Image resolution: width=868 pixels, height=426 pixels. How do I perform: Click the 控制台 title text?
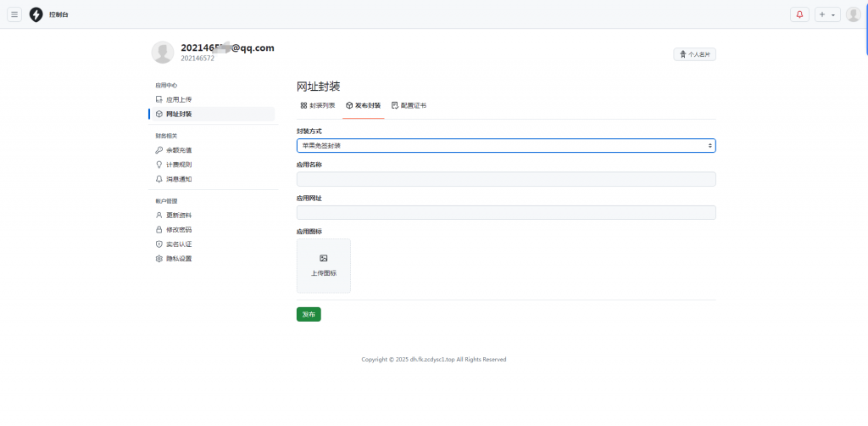pyautogui.click(x=58, y=15)
